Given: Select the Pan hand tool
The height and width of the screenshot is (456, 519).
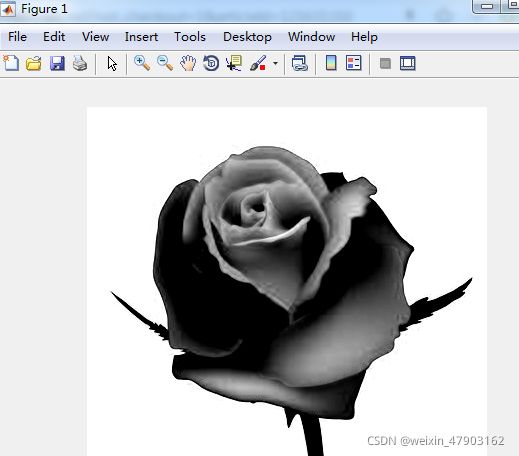Looking at the screenshot, I should [188, 63].
